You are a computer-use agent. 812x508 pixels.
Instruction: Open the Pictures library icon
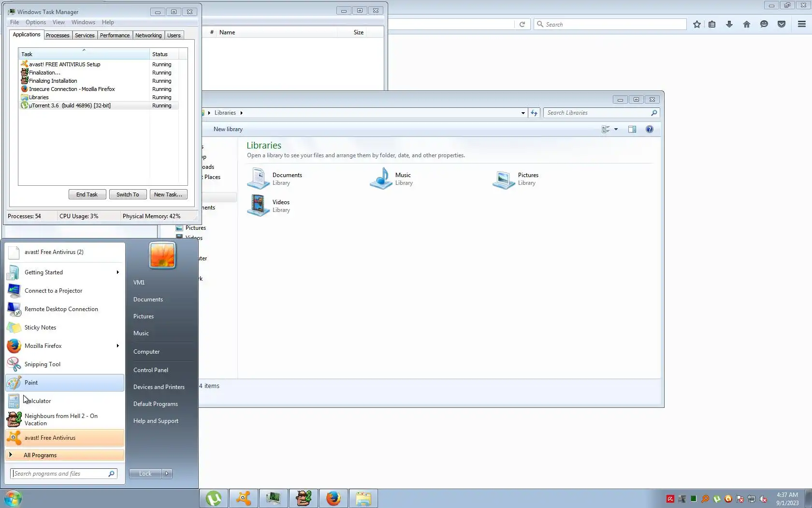[x=504, y=179]
